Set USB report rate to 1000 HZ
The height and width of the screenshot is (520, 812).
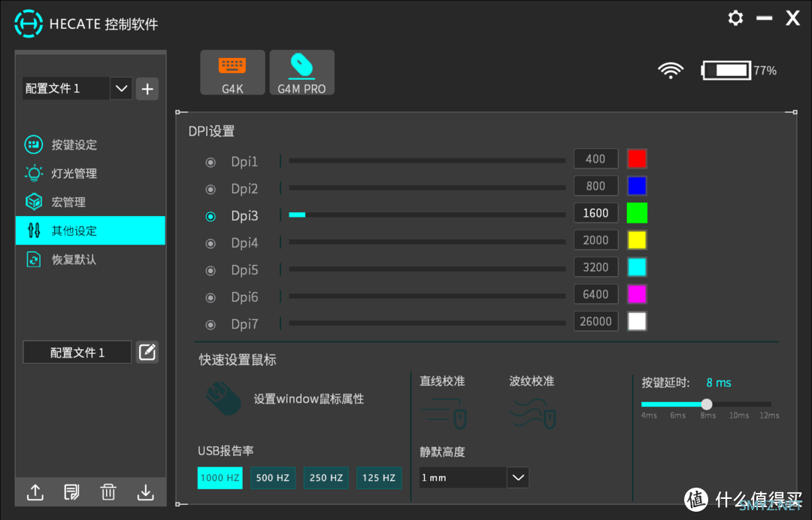point(220,478)
